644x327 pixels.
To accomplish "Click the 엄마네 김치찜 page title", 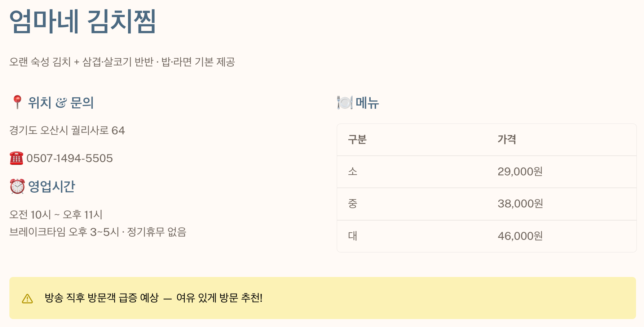I will pyautogui.click(x=83, y=22).
